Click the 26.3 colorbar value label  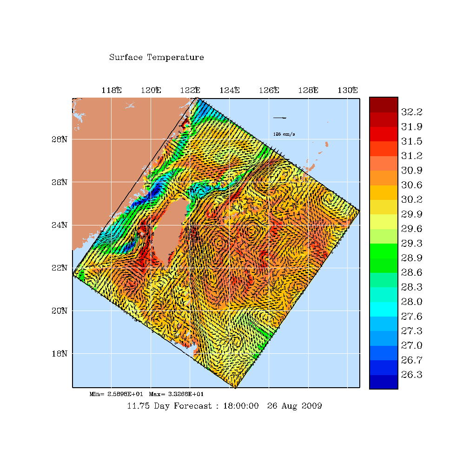point(411,375)
